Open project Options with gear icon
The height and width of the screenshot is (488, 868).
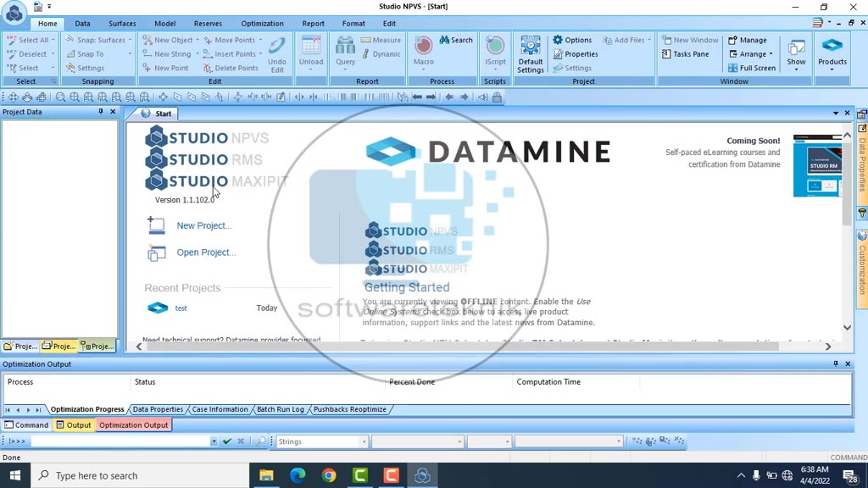point(572,40)
